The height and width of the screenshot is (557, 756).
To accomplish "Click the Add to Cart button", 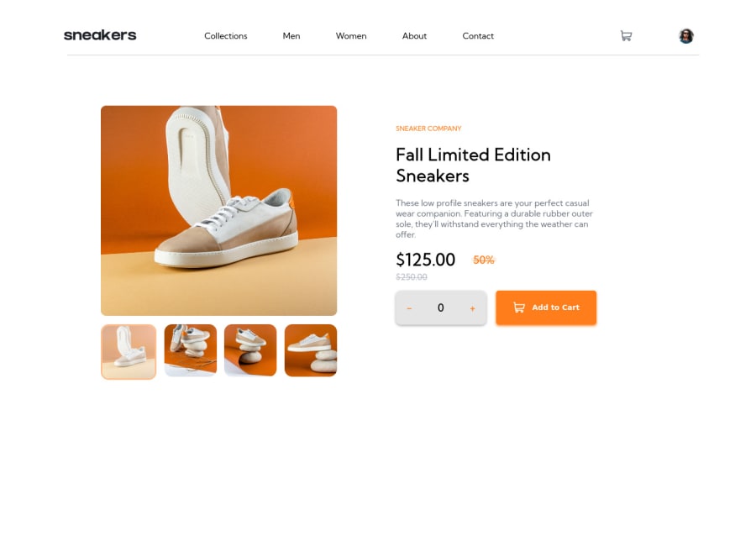I will pyautogui.click(x=546, y=307).
